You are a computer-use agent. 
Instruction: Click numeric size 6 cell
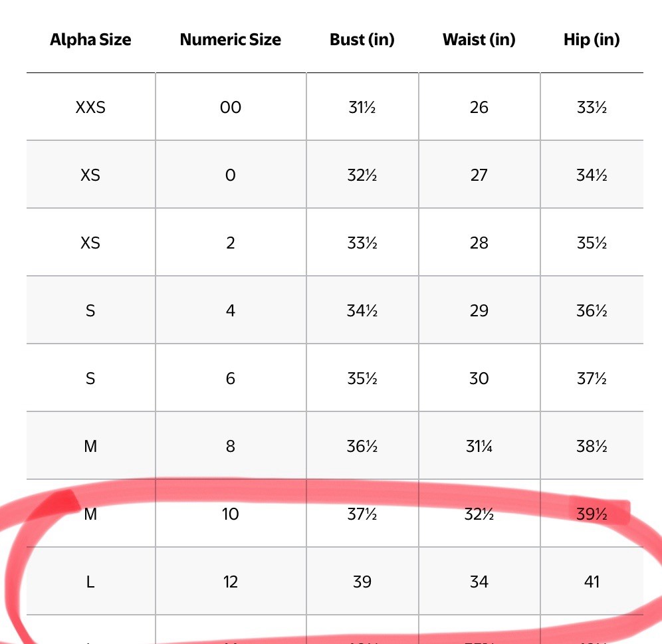(x=231, y=378)
